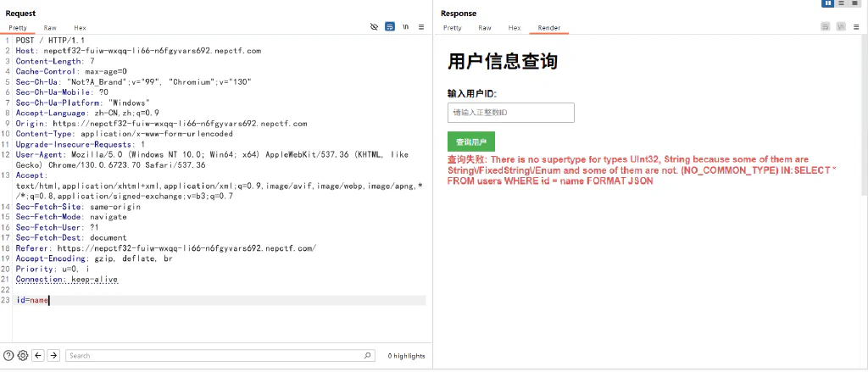Toggle word wrap icon in Request panel
868x372 pixels.
(390, 26)
